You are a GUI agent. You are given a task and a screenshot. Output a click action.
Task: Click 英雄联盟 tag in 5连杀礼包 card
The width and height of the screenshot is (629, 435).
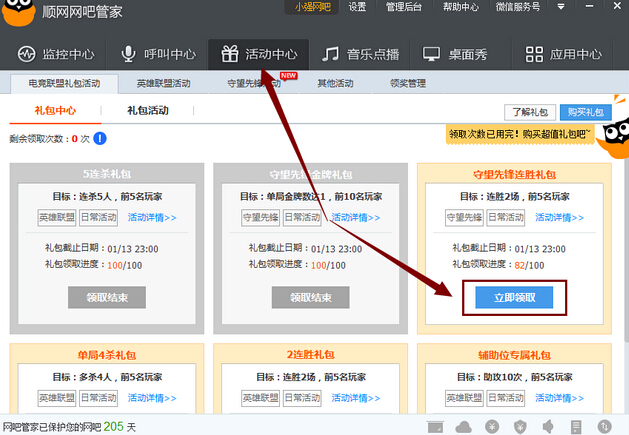(57, 218)
